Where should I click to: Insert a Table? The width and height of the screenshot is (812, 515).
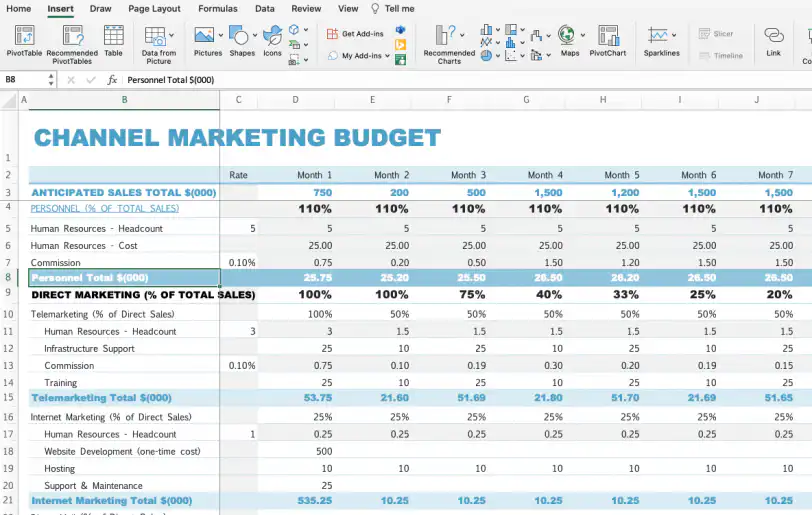click(x=113, y=40)
